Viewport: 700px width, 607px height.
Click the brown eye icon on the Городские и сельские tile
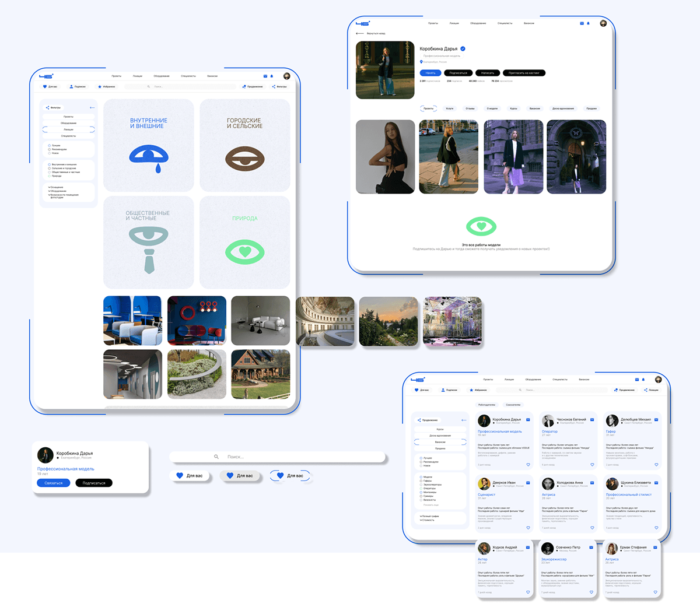coord(245,158)
